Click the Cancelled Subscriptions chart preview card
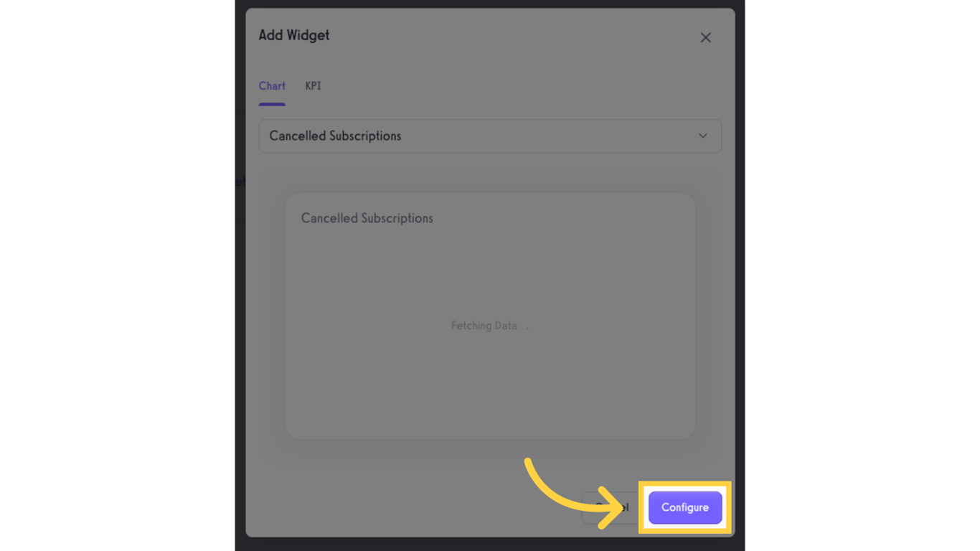The height and width of the screenshot is (551, 980). point(490,316)
